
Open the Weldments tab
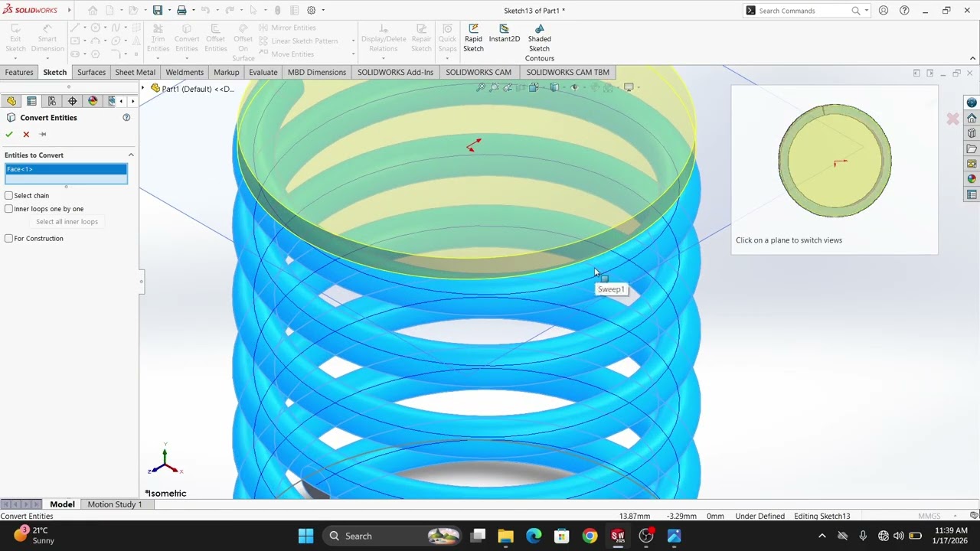[185, 72]
